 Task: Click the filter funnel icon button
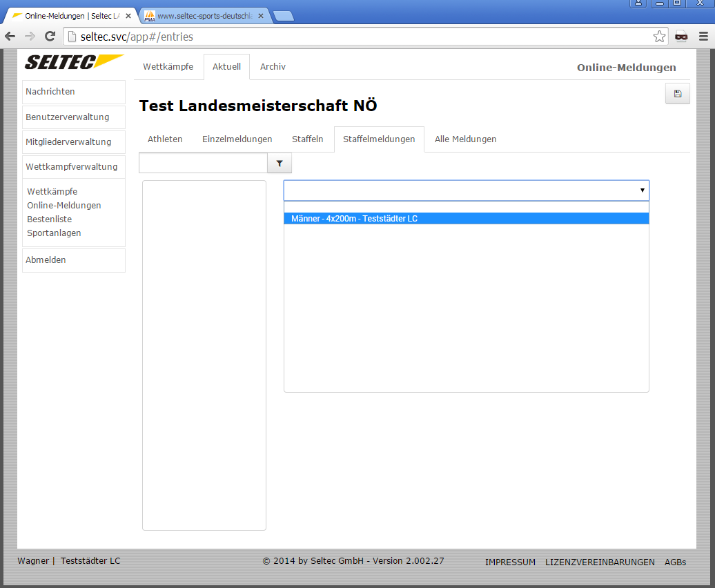click(x=280, y=164)
